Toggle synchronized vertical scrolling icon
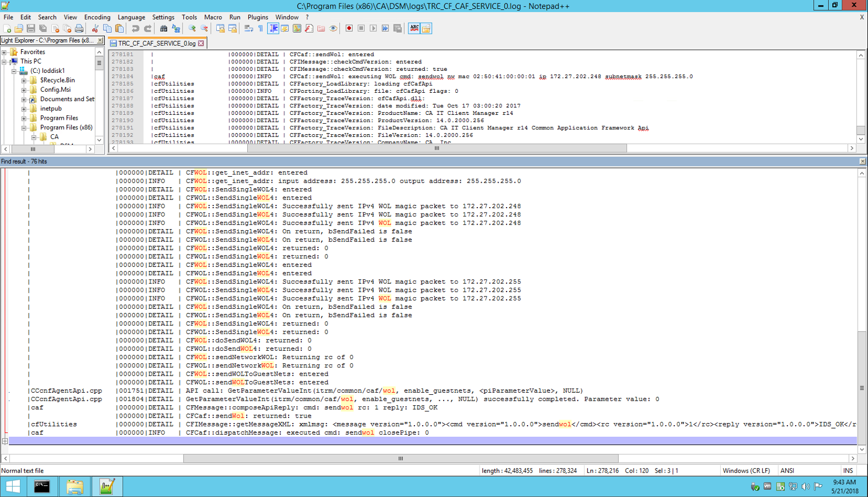The image size is (868, 497). (x=220, y=28)
